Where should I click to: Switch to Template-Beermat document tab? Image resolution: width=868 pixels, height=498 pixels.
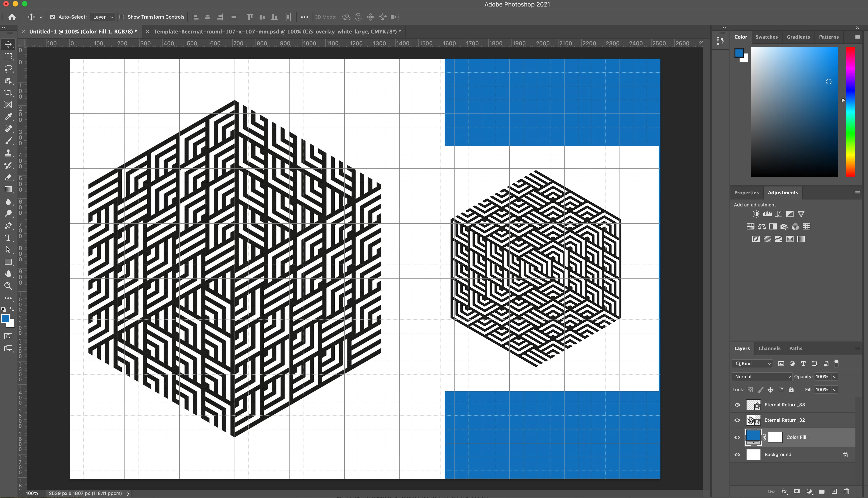[276, 31]
